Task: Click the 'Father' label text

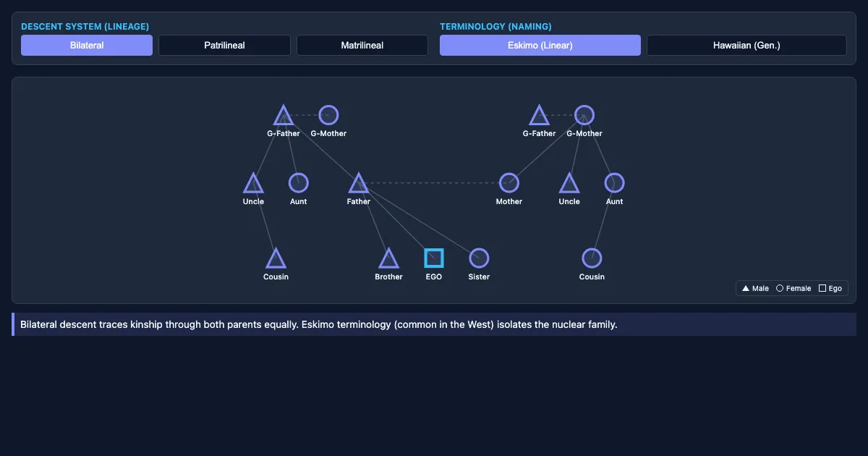Action: (359, 202)
